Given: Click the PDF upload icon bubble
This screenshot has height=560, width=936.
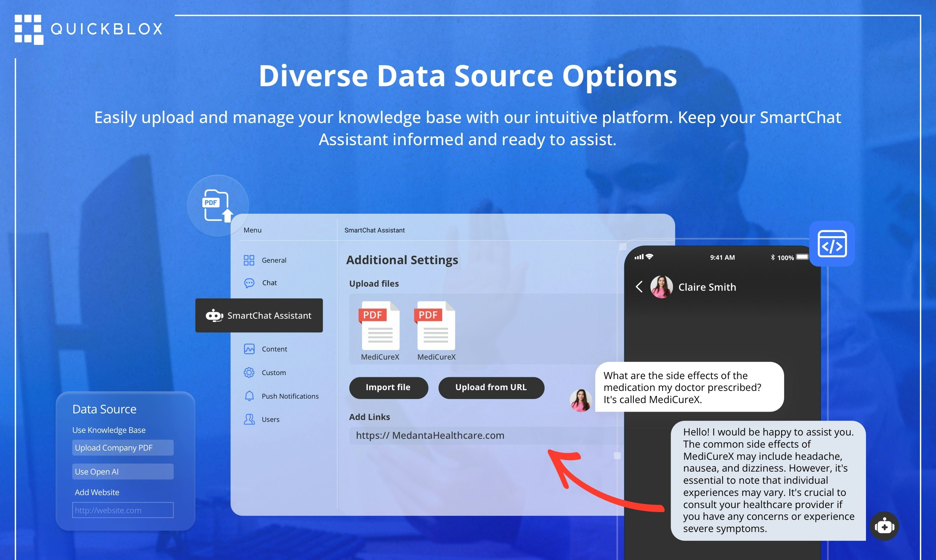Looking at the screenshot, I should (x=217, y=206).
